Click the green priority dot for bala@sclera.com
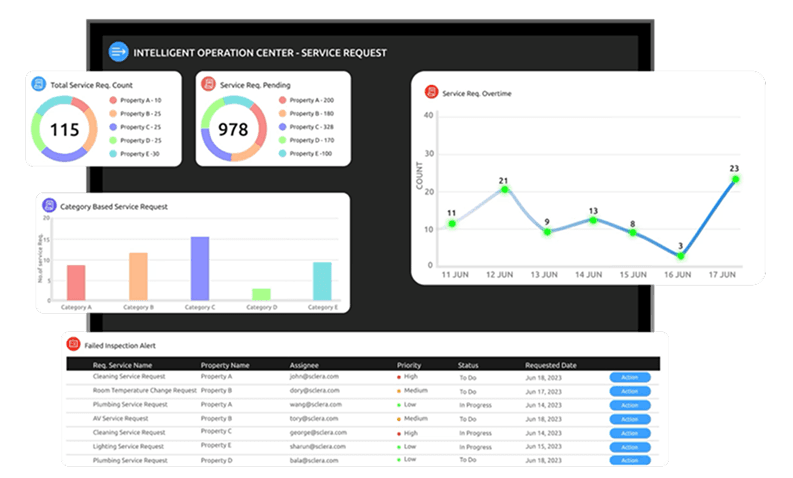793x478 pixels. pyautogui.click(x=400, y=461)
